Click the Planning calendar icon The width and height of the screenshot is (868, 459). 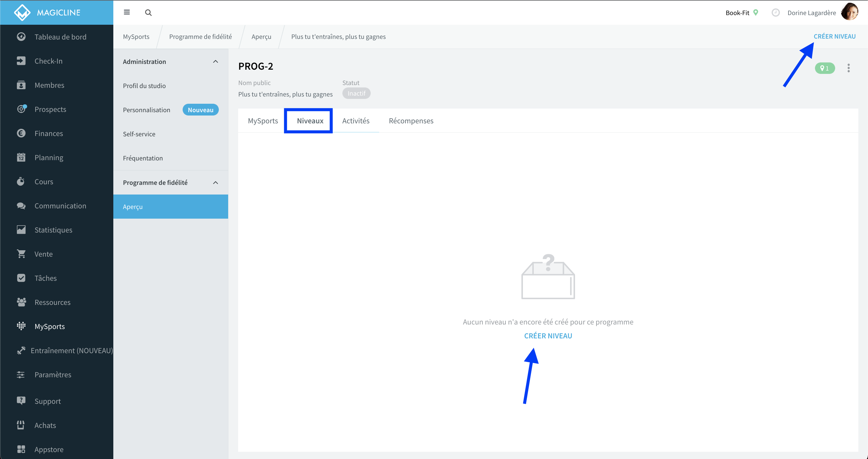[x=21, y=157]
